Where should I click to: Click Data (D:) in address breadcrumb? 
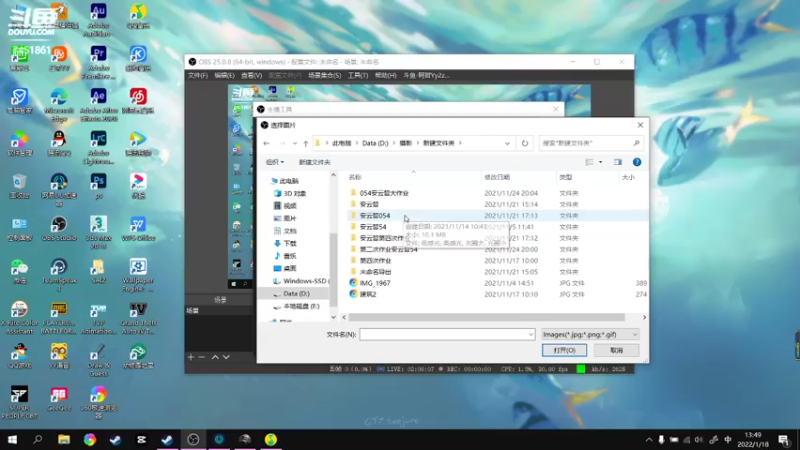(x=375, y=143)
